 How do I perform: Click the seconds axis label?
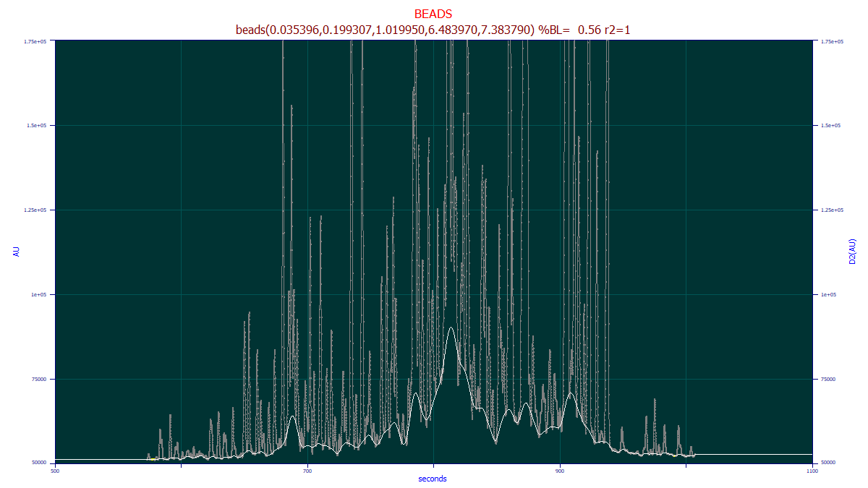[432, 478]
